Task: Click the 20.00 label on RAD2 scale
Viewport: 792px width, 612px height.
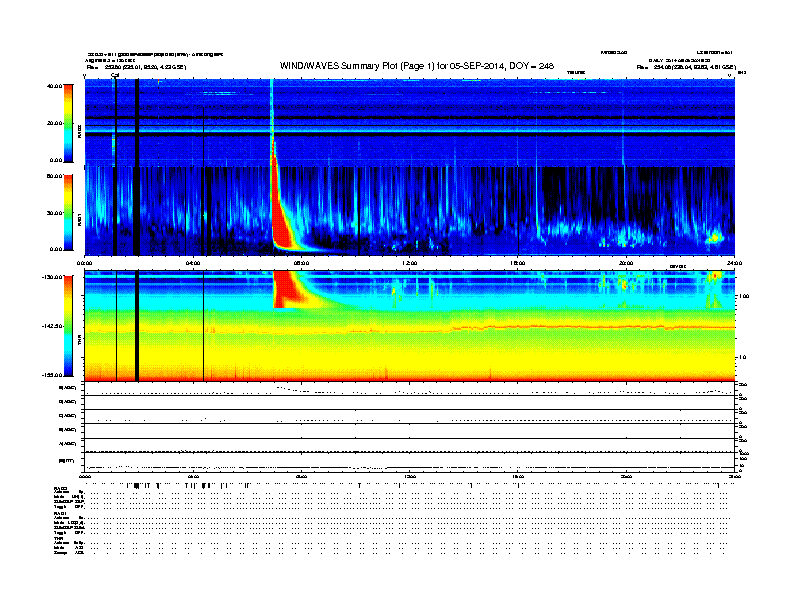Action: pos(54,123)
